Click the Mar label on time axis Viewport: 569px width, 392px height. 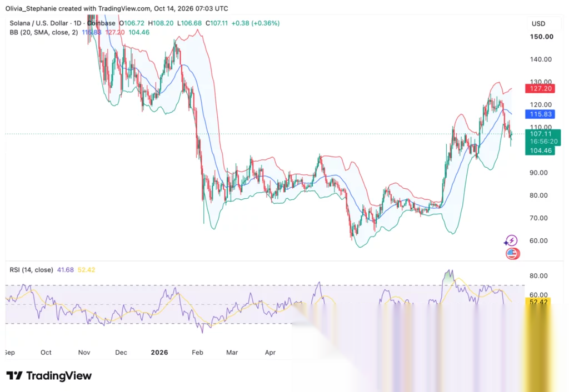pos(232,353)
